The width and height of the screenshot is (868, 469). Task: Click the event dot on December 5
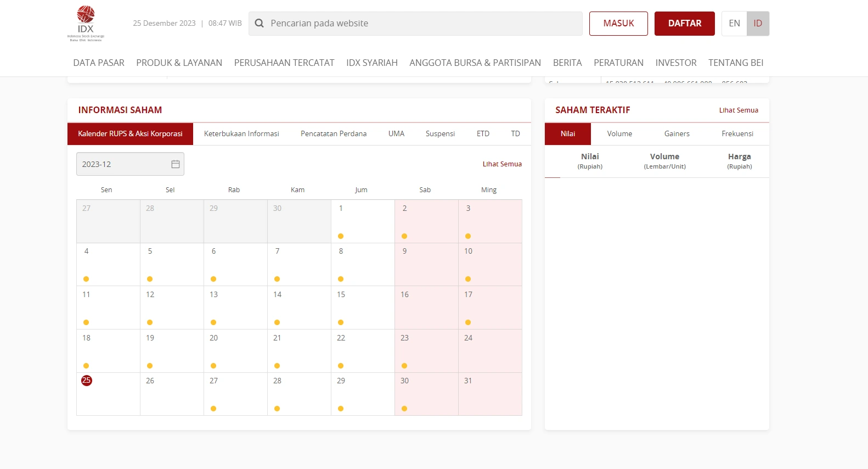(150, 279)
